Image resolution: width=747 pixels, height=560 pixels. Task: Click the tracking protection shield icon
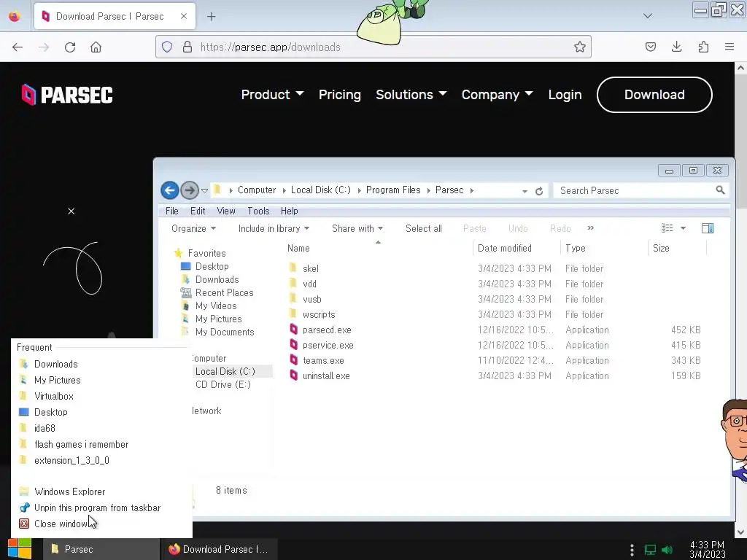[x=167, y=47]
